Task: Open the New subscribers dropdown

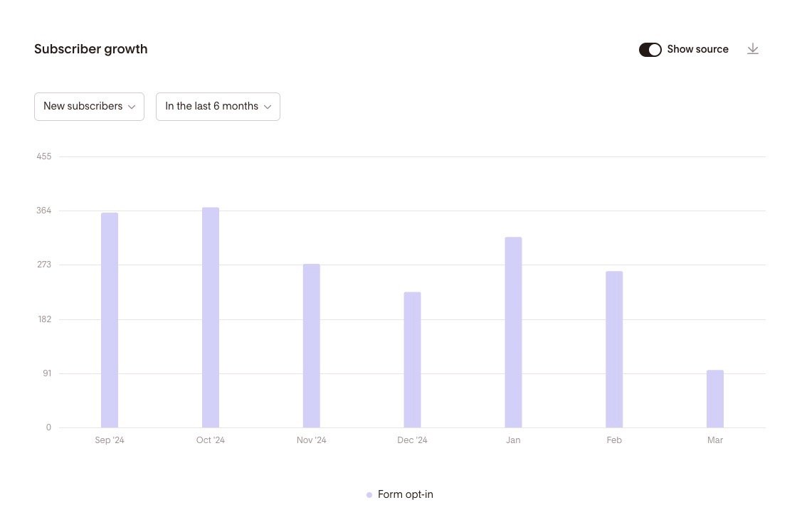Action: [89, 106]
